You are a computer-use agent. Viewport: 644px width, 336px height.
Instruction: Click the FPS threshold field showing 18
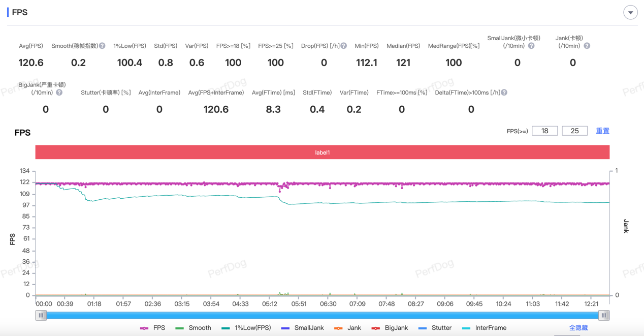click(x=544, y=131)
